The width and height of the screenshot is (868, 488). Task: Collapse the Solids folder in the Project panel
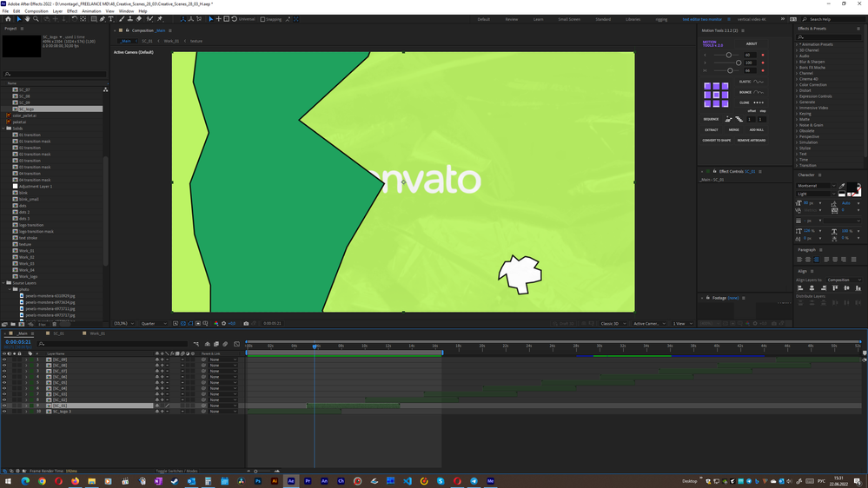pyautogui.click(x=3, y=129)
